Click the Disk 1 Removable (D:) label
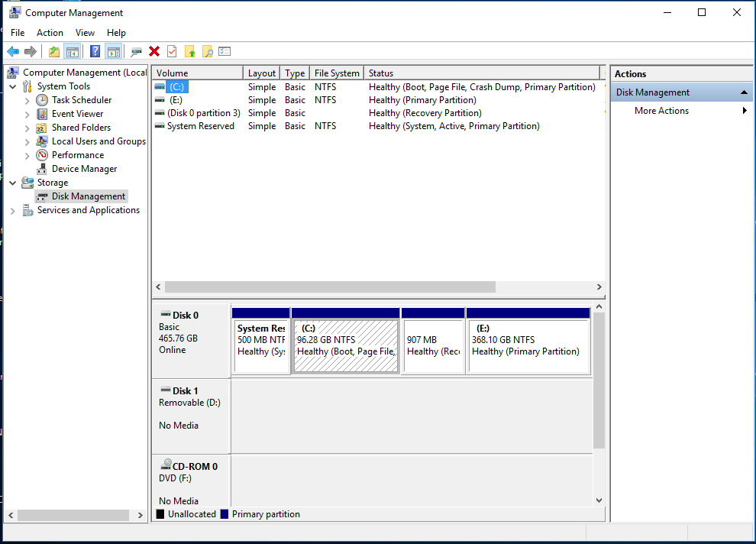 coord(192,416)
